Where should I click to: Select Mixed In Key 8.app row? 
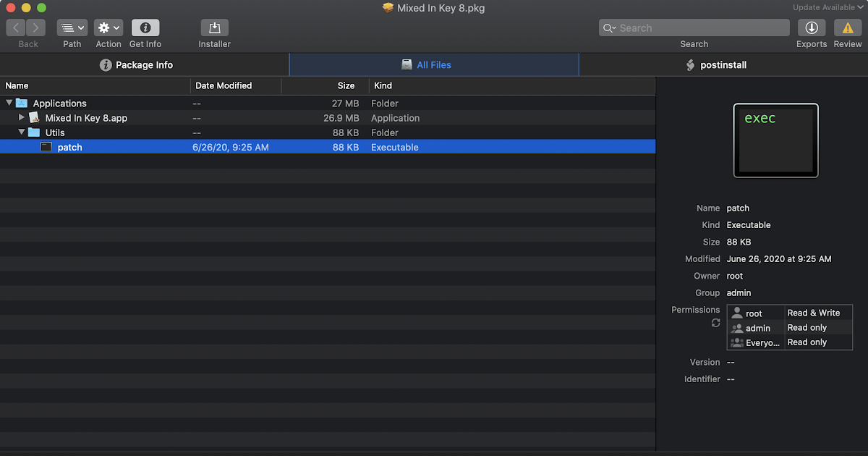[x=328, y=118]
